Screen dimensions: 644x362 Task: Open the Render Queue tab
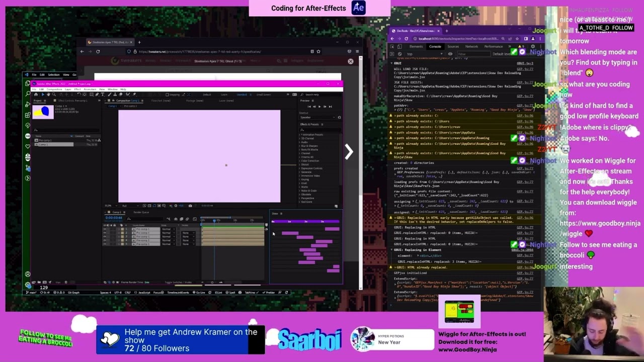point(141,212)
